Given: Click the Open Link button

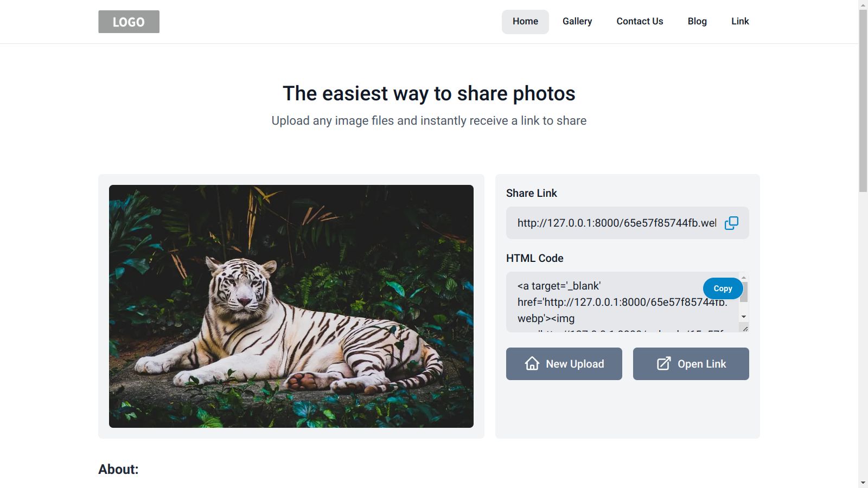Looking at the screenshot, I should click(691, 364).
